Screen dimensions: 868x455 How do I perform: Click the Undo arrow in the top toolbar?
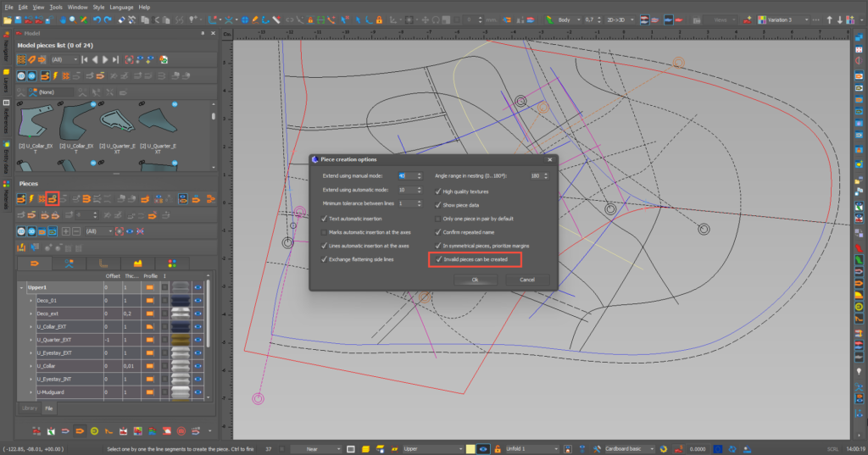[97, 20]
